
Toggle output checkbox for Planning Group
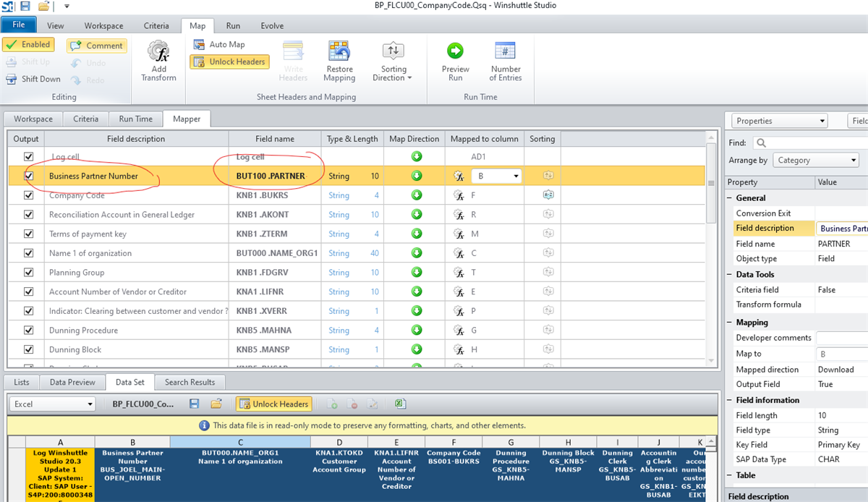point(29,273)
